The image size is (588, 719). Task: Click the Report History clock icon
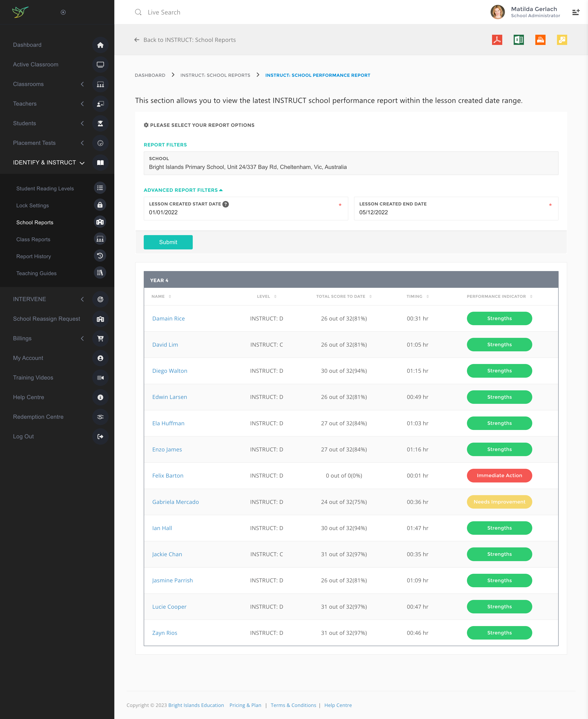tap(100, 256)
